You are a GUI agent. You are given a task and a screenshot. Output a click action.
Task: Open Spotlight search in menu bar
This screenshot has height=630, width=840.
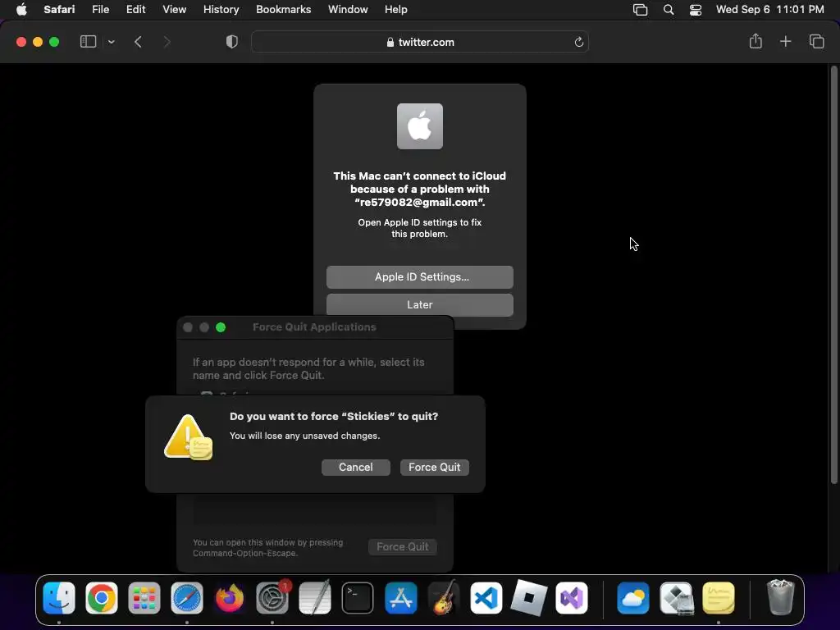(668, 9)
